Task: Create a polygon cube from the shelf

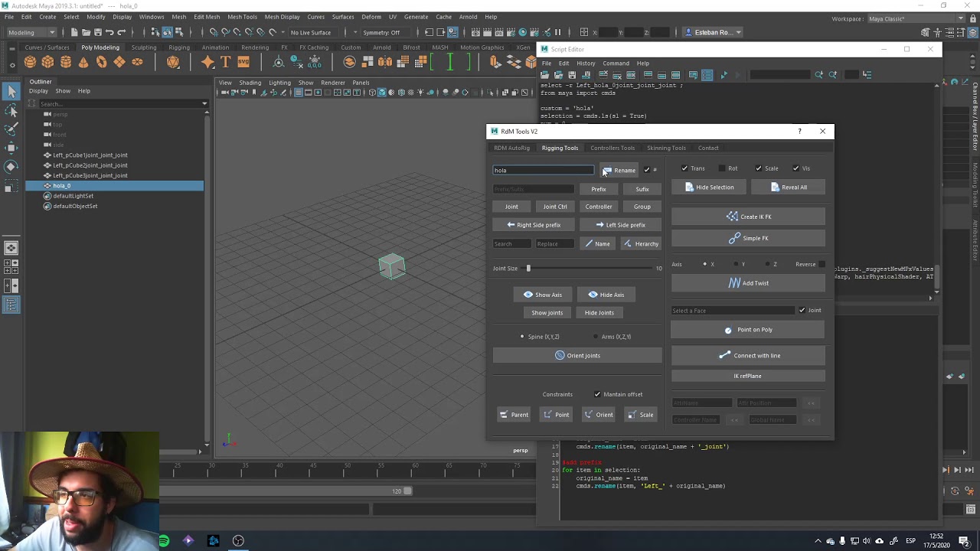Action: (47, 63)
